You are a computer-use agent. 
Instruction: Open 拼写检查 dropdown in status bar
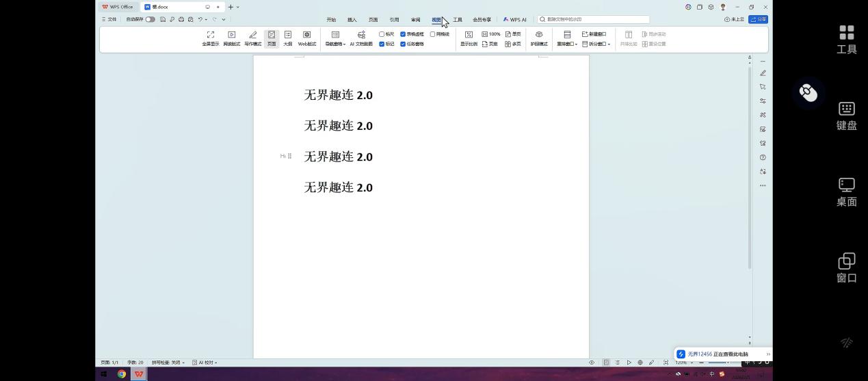pyautogui.click(x=168, y=363)
